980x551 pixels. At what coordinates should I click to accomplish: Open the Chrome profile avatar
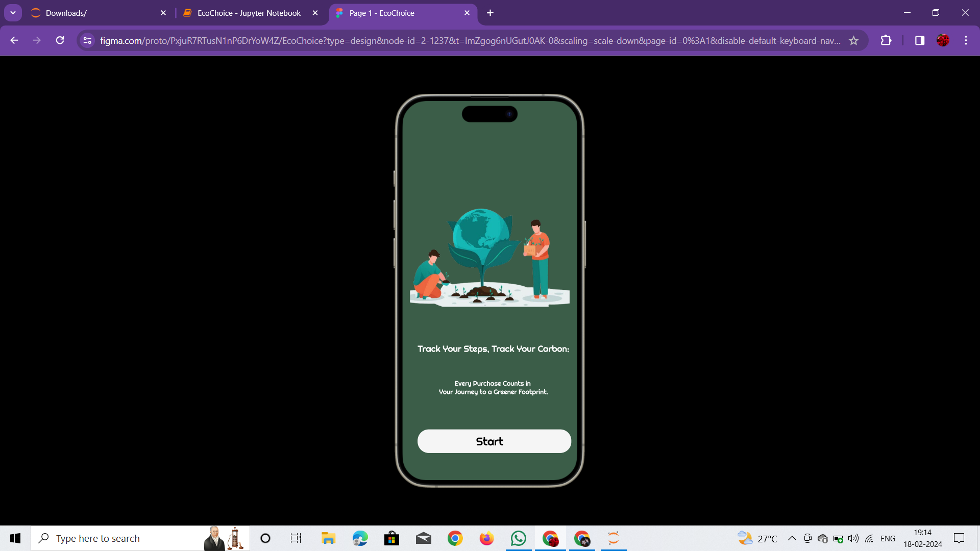(943, 40)
